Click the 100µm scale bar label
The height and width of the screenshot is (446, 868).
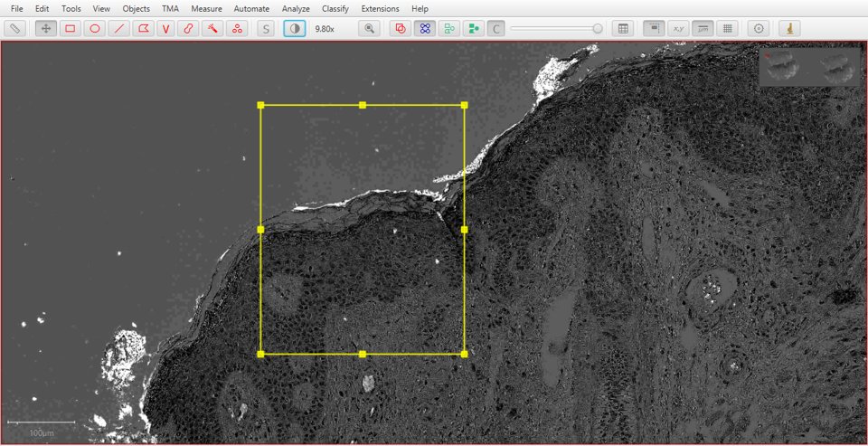pos(41,432)
